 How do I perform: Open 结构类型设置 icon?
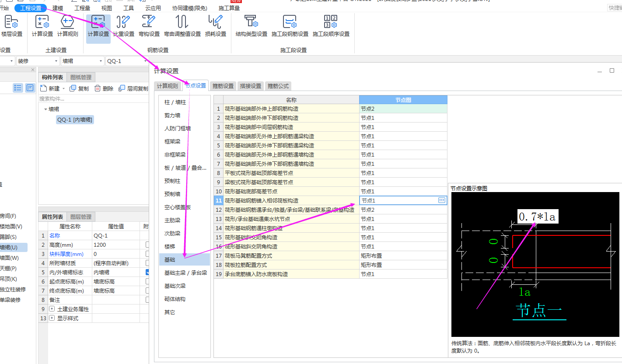point(251,22)
